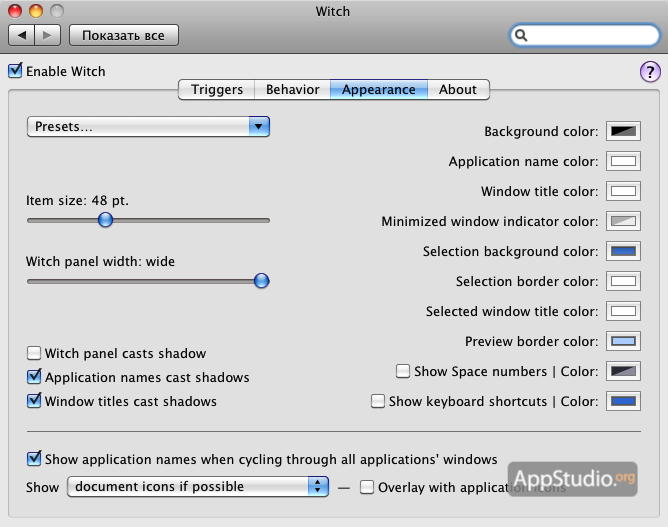Screen dimensions: 668x527
Task: Open the document icons if possible dropdown
Action: click(x=198, y=487)
